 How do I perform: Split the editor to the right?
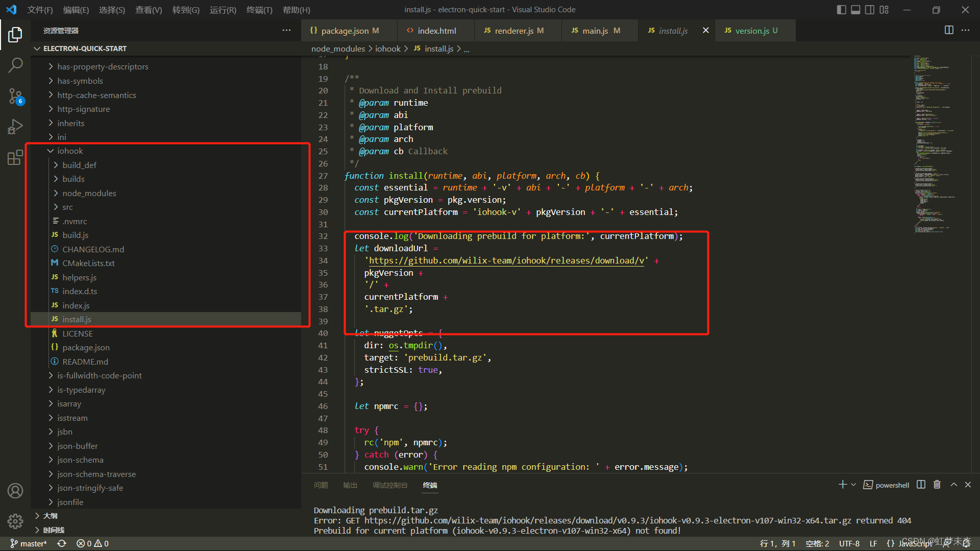click(x=949, y=30)
